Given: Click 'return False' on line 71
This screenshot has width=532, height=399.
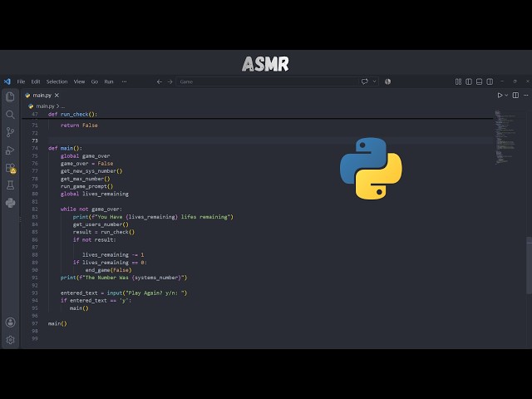Looking at the screenshot, I should click(x=79, y=126).
